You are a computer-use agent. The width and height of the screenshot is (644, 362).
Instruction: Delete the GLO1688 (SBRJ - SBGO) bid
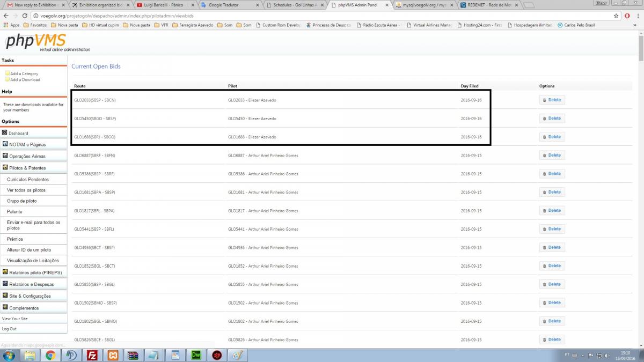click(x=552, y=137)
